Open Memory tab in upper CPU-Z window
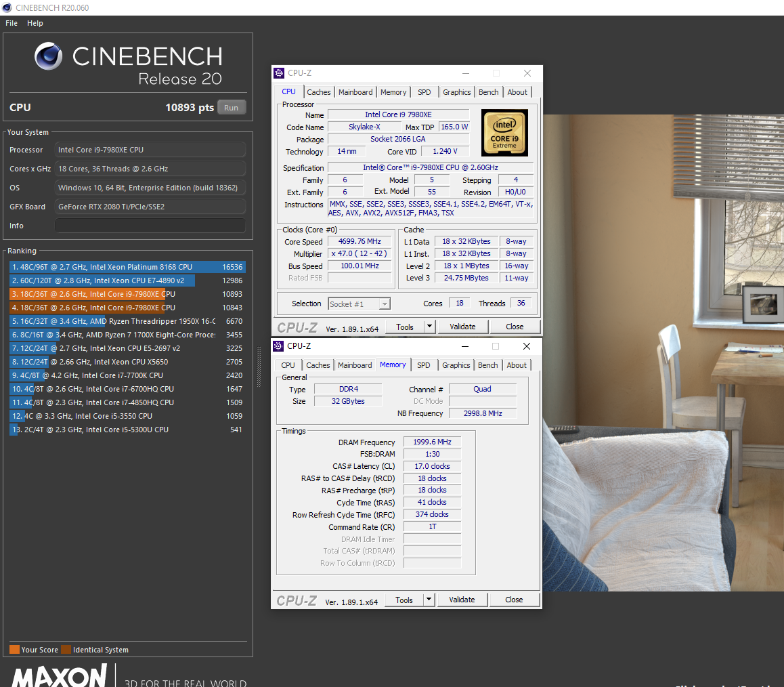 point(393,92)
